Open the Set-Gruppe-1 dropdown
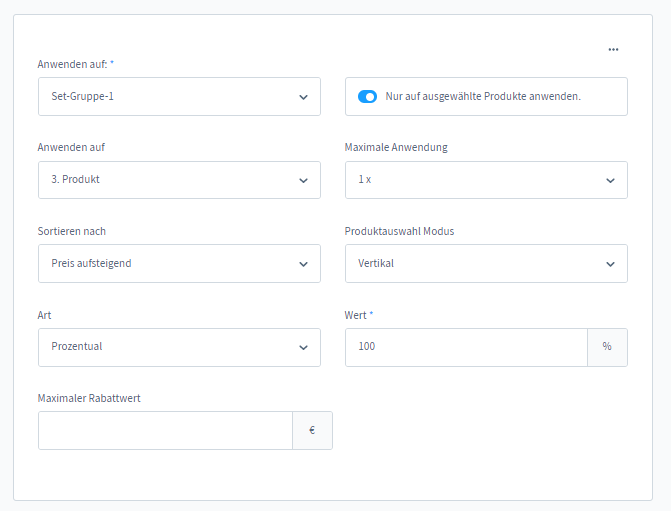 [x=179, y=97]
